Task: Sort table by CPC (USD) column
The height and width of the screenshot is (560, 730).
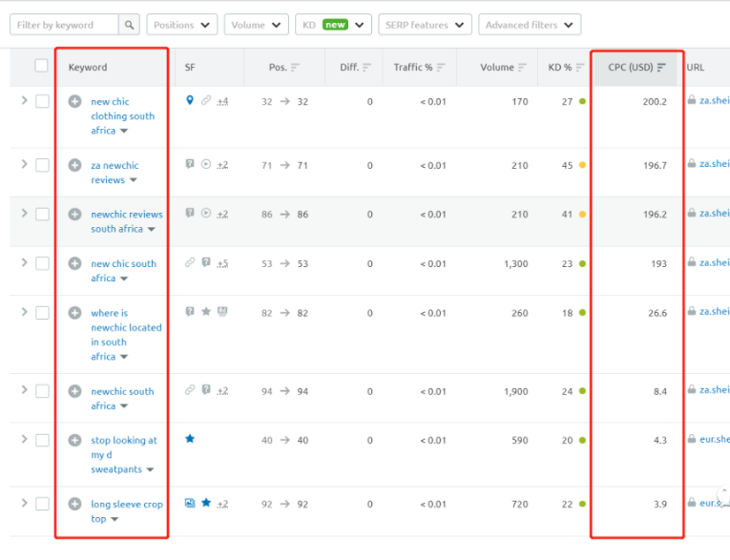Action: coord(636,68)
